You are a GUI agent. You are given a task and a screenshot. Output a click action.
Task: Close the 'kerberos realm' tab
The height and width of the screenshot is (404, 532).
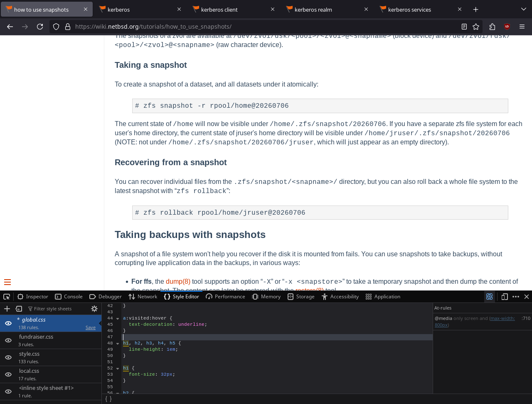pyautogui.click(x=366, y=9)
